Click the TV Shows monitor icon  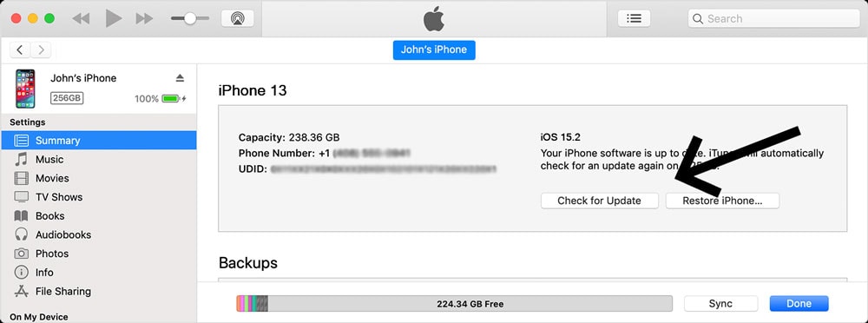tap(21, 197)
